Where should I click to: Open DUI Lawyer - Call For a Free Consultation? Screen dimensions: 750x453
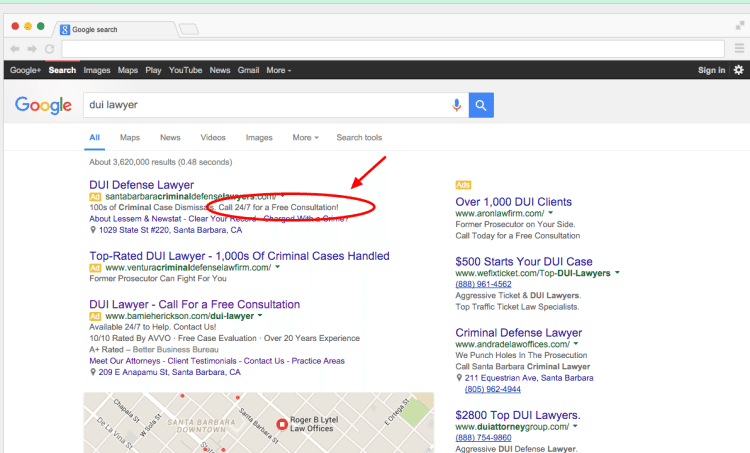195,304
